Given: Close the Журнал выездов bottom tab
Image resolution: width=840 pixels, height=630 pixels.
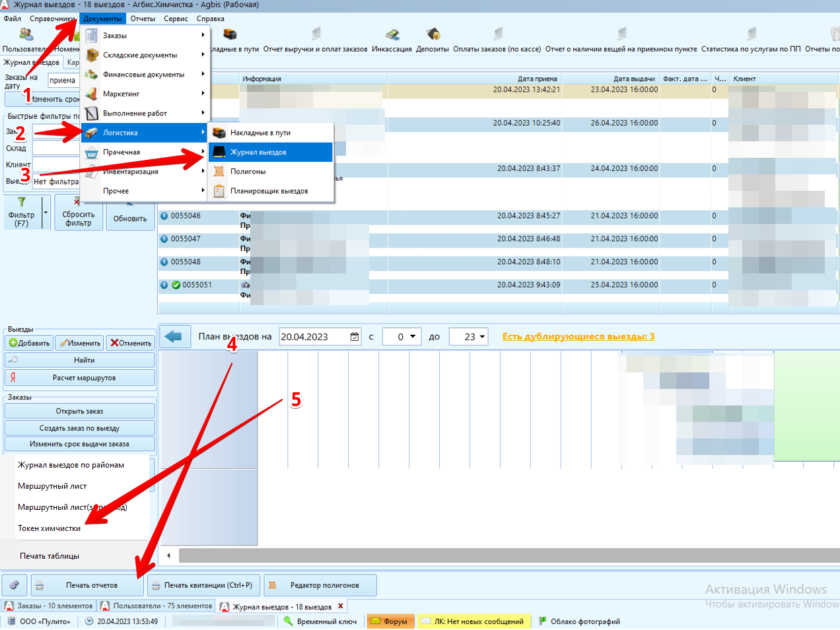Looking at the screenshot, I should [x=341, y=606].
